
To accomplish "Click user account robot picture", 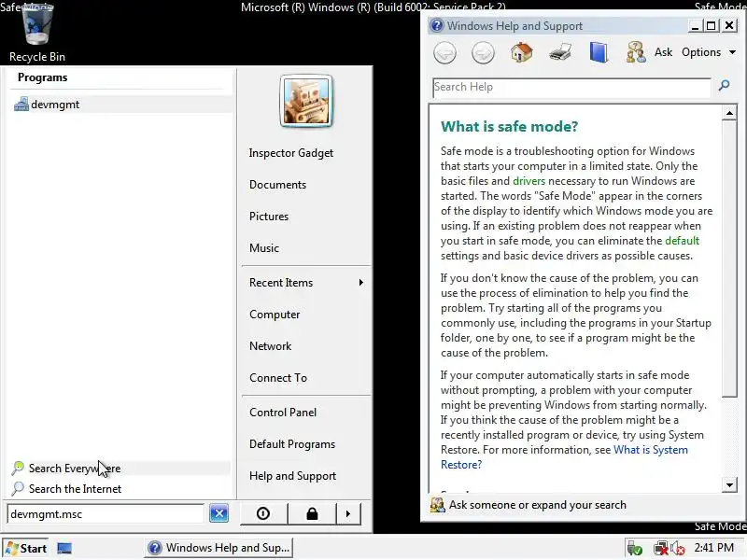I will pyautogui.click(x=306, y=101).
